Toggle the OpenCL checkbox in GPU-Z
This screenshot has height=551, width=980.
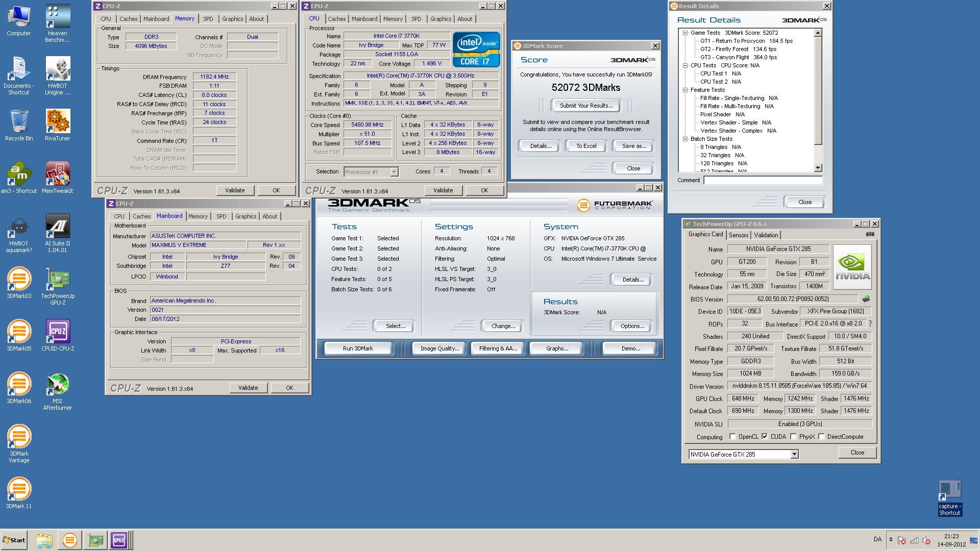[x=732, y=437]
